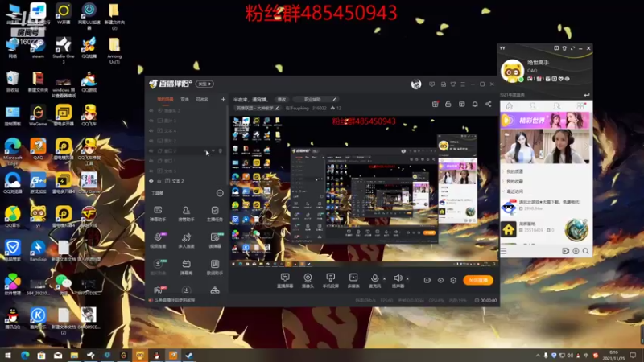The width and height of the screenshot is (644, 362).
Task: Switch to second scene tab next to 我的场景
Action: (x=185, y=99)
